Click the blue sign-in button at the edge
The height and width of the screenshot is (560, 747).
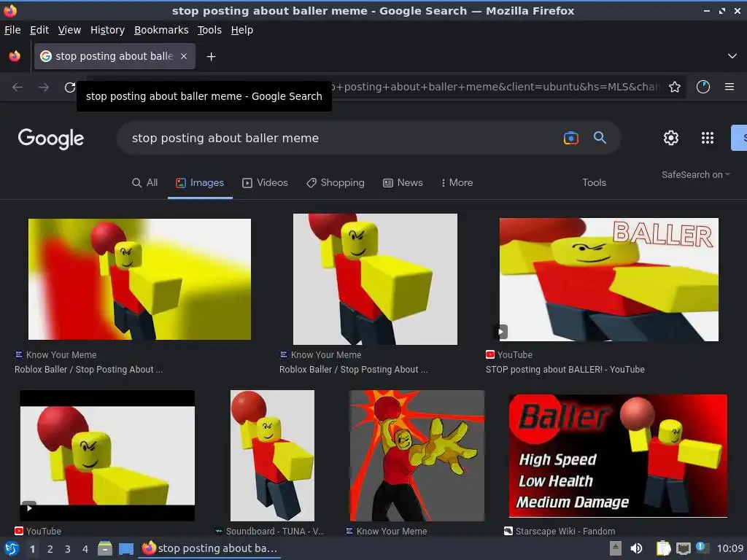tap(739, 138)
